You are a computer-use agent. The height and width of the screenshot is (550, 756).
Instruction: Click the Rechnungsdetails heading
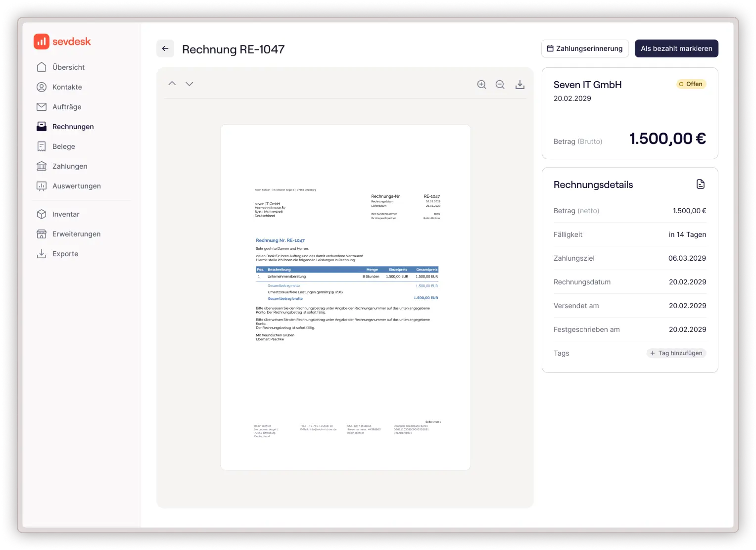pos(593,184)
